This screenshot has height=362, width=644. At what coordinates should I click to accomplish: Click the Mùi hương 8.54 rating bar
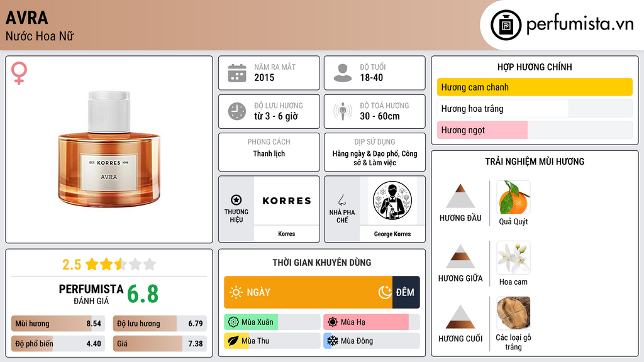click(58, 324)
